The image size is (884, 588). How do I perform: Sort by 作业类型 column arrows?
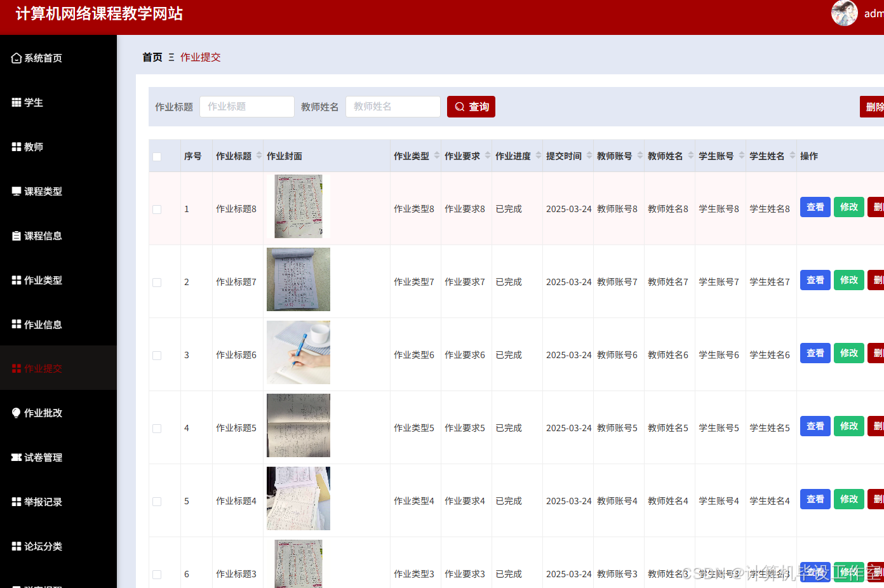pyautogui.click(x=437, y=156)
